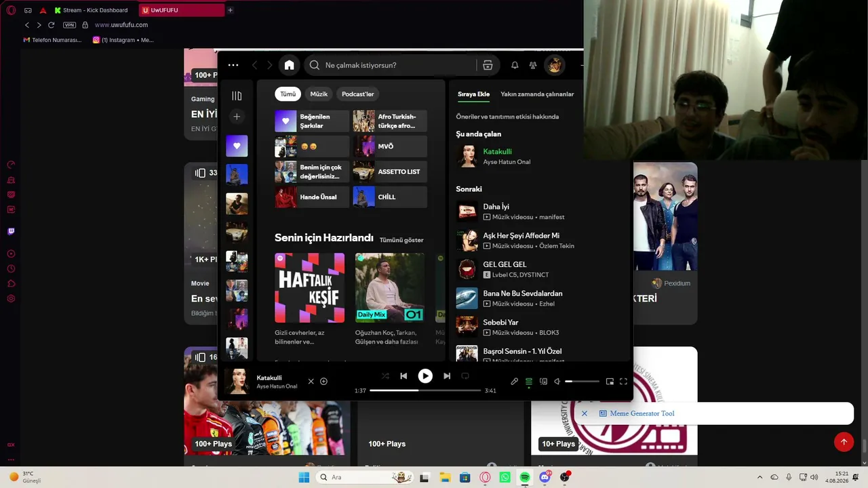Toggle the green Queue panel icon
The image size is (868, 488).
529,382
